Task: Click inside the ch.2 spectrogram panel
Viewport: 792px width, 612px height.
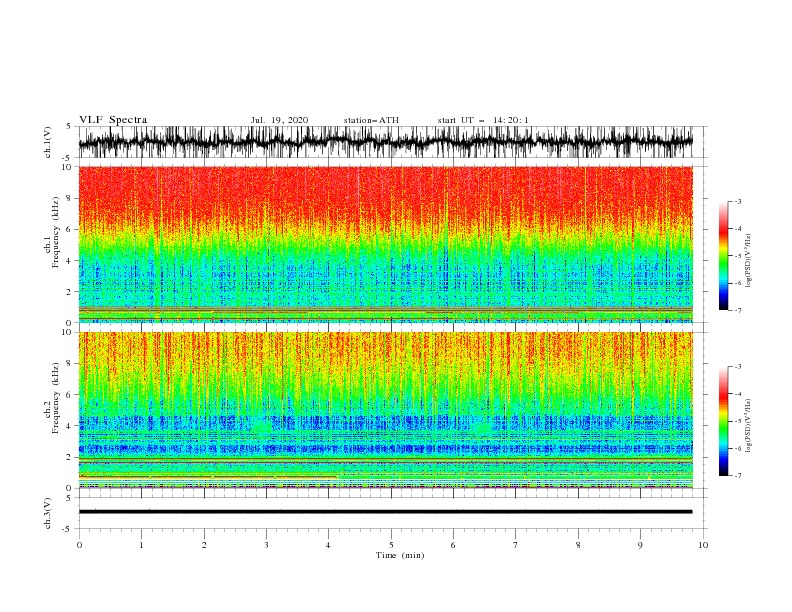Action: [x=385, y=410]
